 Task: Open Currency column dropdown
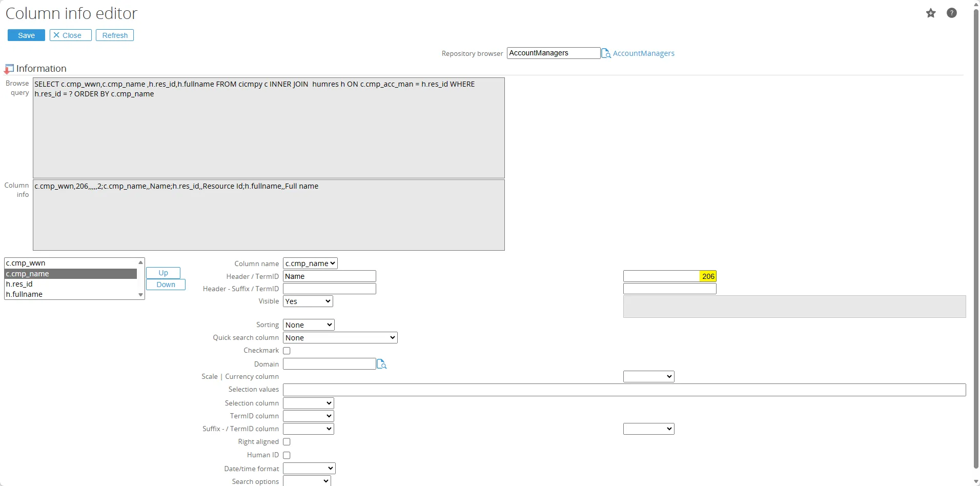click(649, 377)
